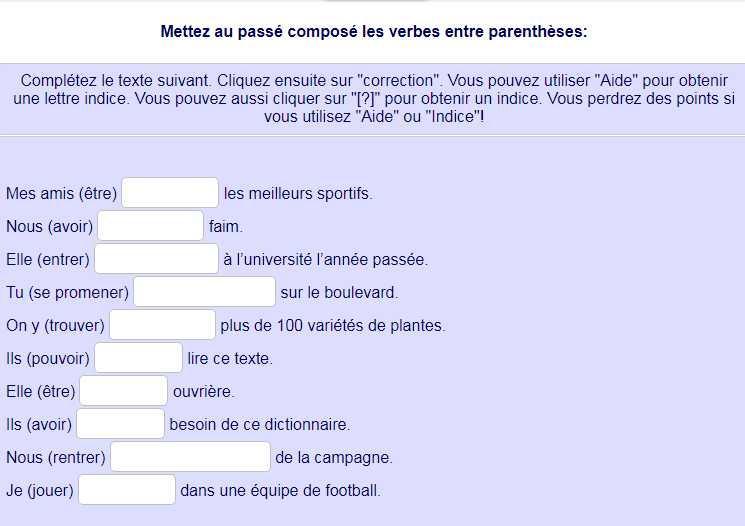Click "dans une équipe de football." text
This screenshot has width=745, height=526.
[280, 491]
